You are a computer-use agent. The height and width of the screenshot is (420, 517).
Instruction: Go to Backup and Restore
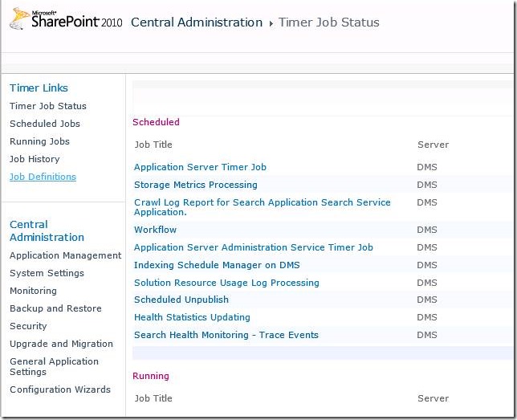[x=55, y=308]
